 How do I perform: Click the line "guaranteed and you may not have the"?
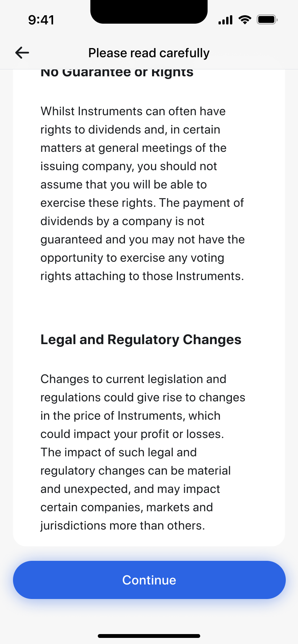pos(143,240)
